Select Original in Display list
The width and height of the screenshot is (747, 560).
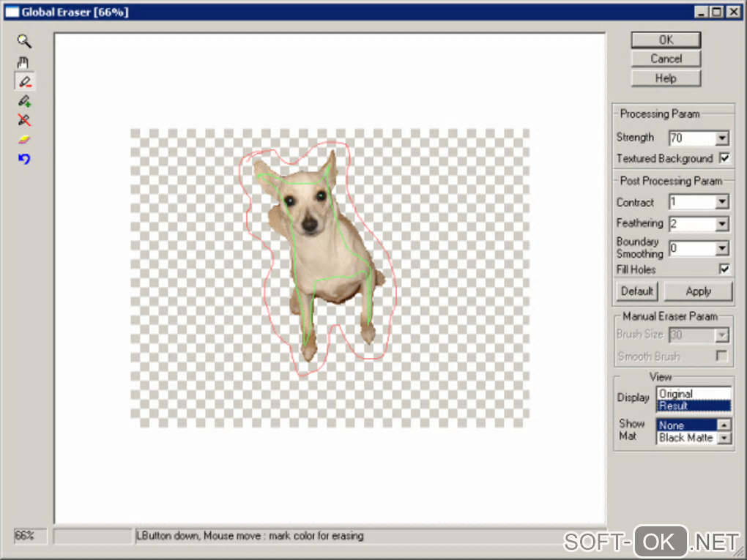(x=693, y=394)
